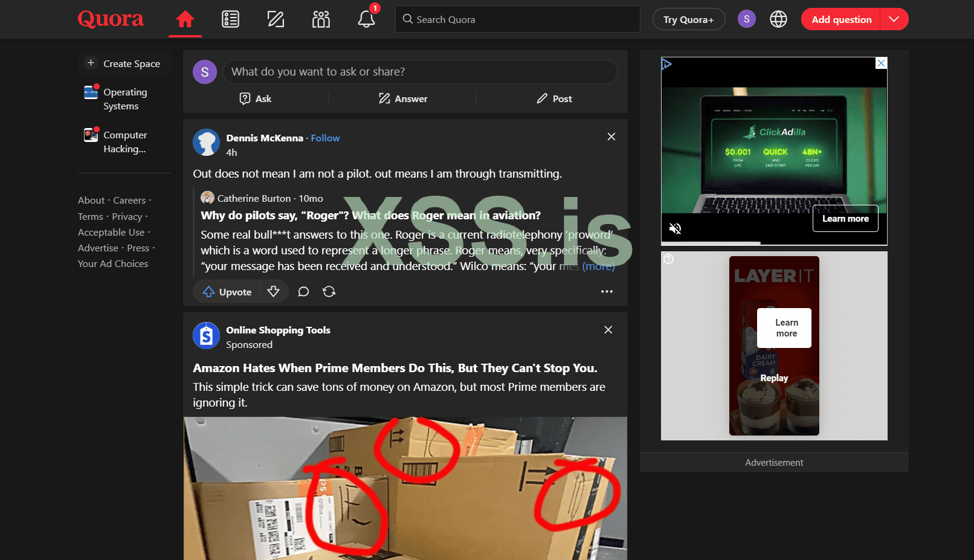This screenshot has width=974, height=560.
Task: Open the Press footer link
Action: [x=138, y=248]
